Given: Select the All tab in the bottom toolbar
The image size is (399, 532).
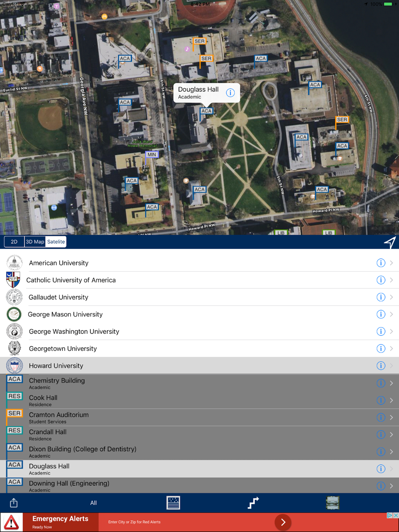Looking at the screenshot, I should click(93, 503).
